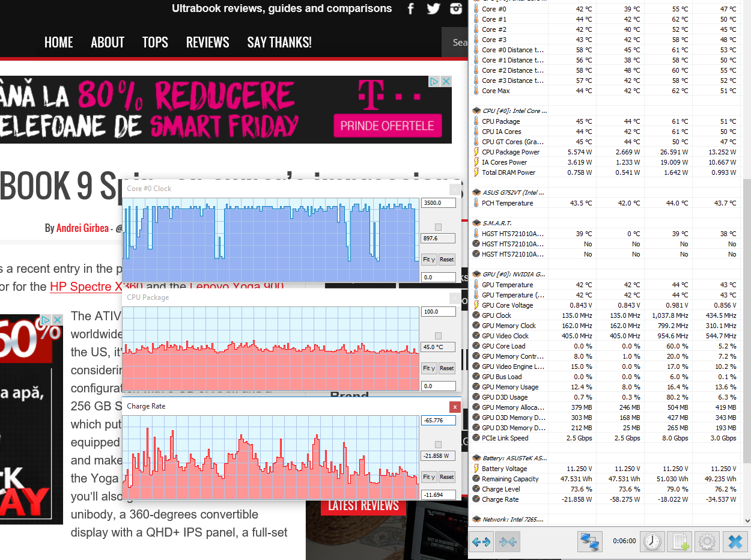Viewport: 751px width, 560px height.
Task: Click Fit y in Core #0 Clock graph
Action: pyautogui.click(x=429, y=260)
